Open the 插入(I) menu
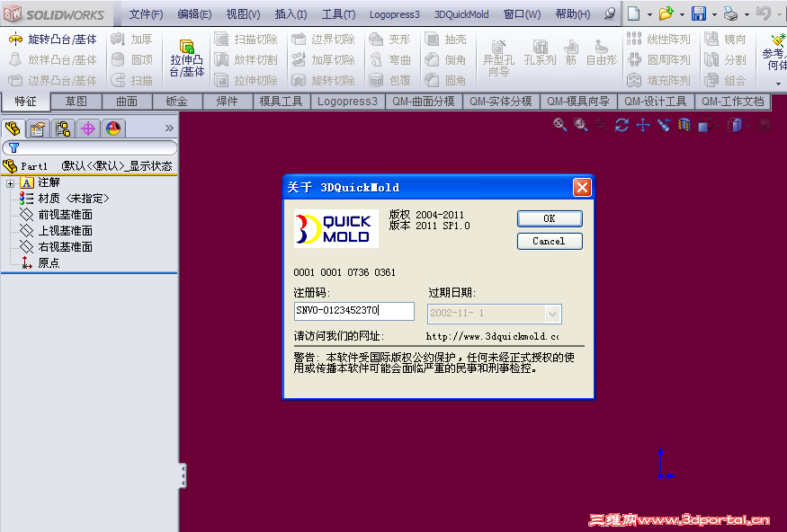The height and width of the screenshot is (532, 787). (x=291, y=14)
